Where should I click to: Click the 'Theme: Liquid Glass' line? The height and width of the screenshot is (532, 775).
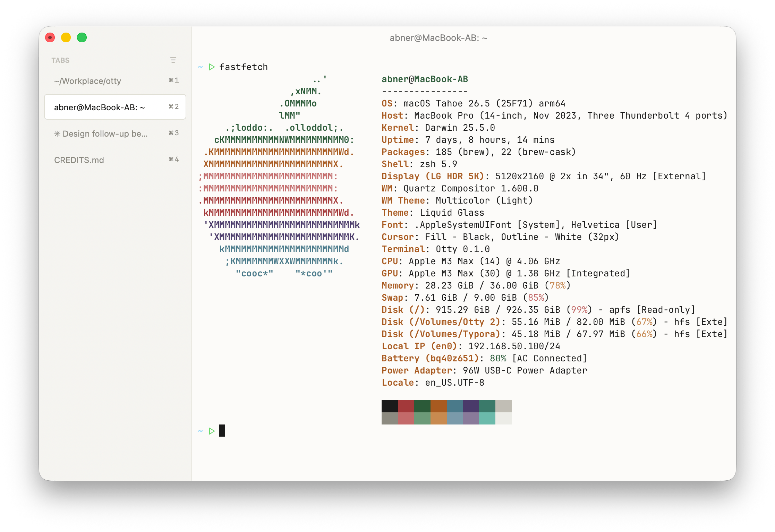[x=433, y=213]
